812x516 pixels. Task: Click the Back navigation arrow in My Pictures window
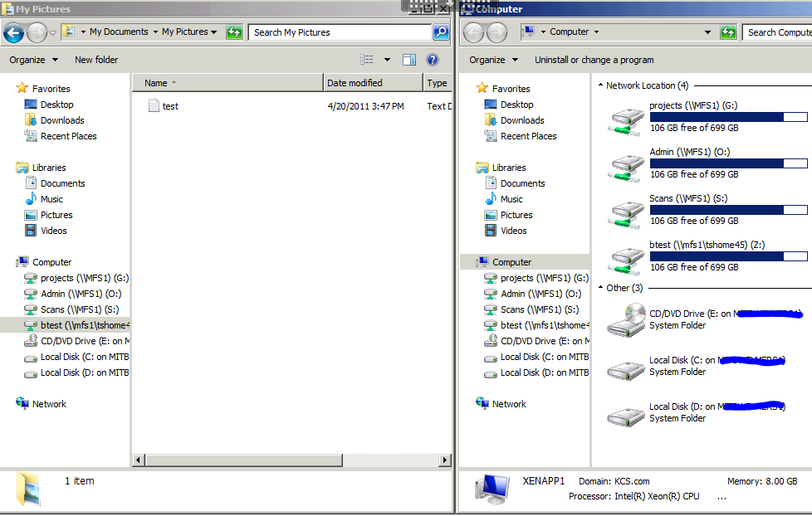coord(15,32)
